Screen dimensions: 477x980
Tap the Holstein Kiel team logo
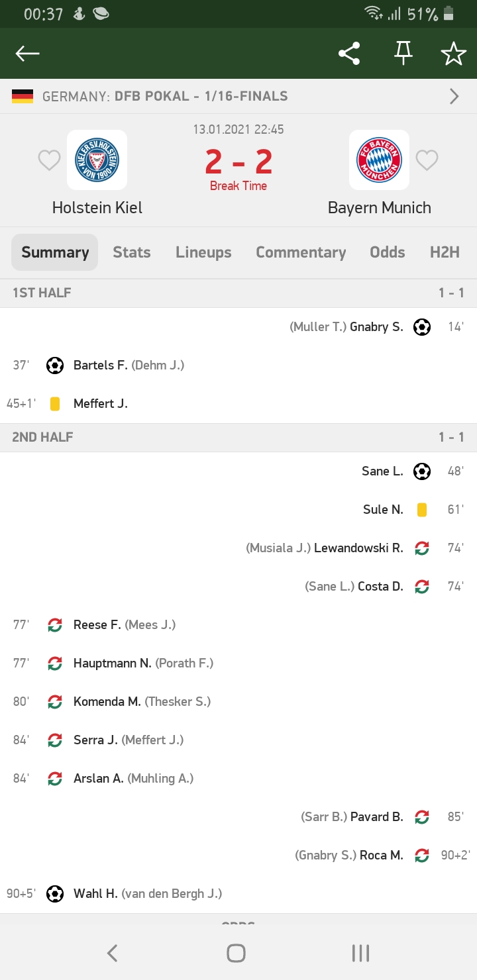(x=97, y=160)
